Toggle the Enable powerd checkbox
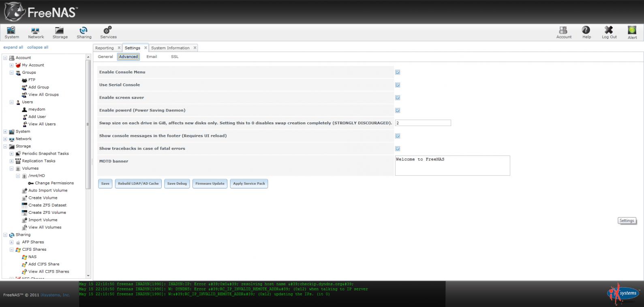644x307 pixels. 398,110
